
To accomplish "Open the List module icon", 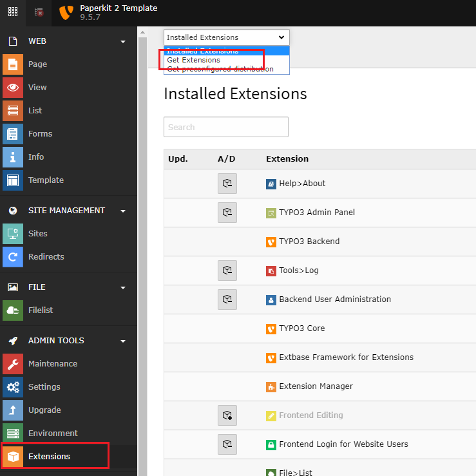I will [x=13, y=111].
